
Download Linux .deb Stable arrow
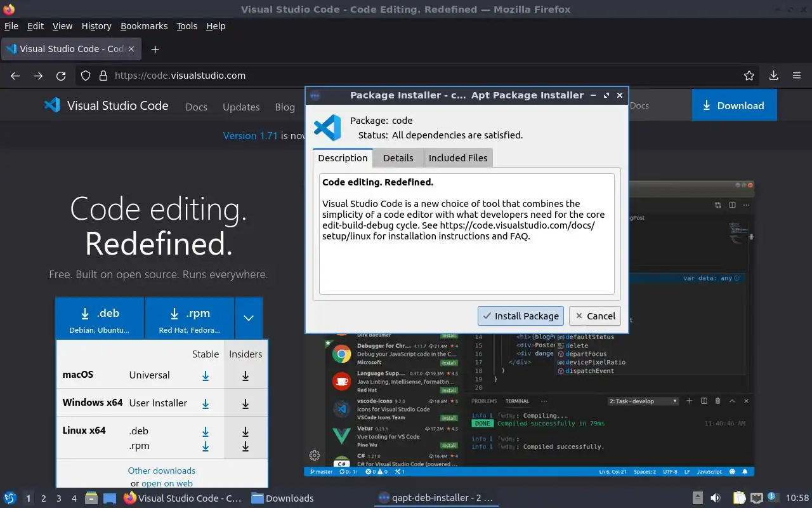click(x=206, y=432)
